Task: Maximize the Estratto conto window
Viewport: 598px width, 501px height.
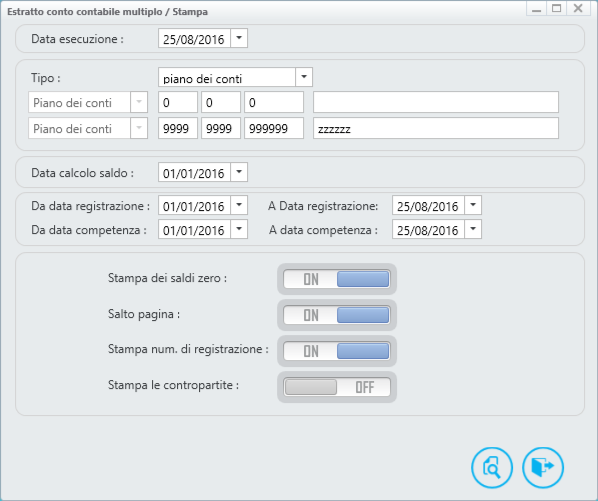Action: click(556, 8)
